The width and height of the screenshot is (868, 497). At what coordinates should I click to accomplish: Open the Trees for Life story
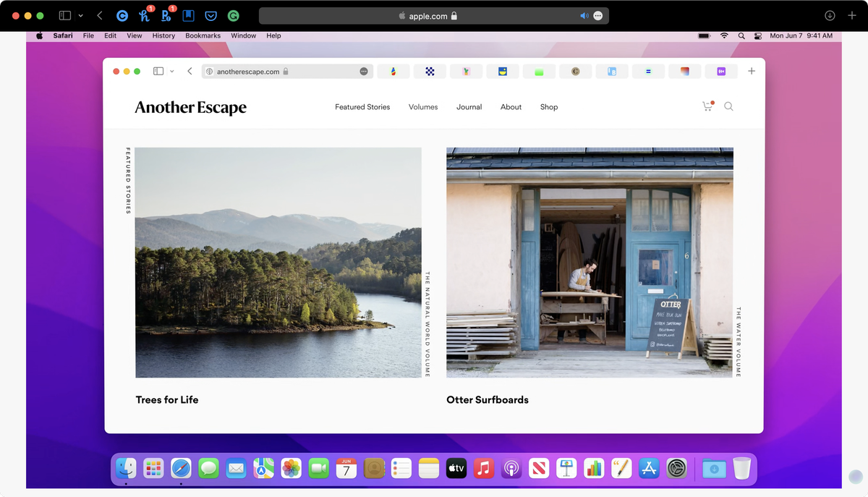(278, 262)
